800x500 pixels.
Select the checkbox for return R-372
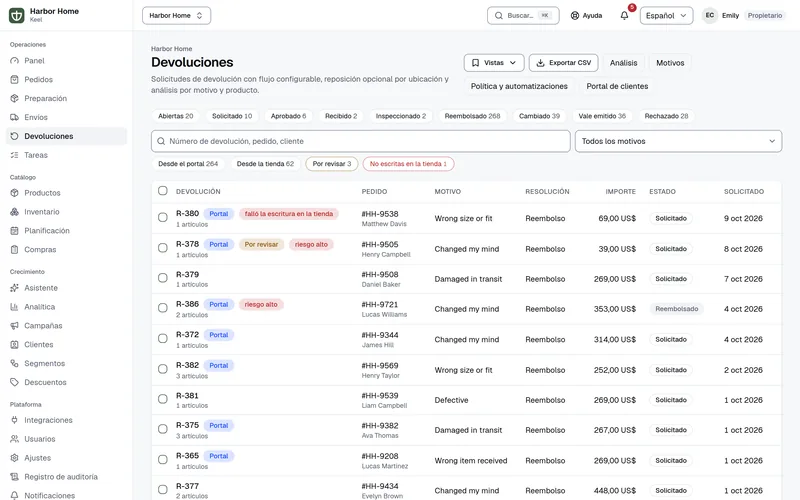pyautogui.click(x=163, y=339)
